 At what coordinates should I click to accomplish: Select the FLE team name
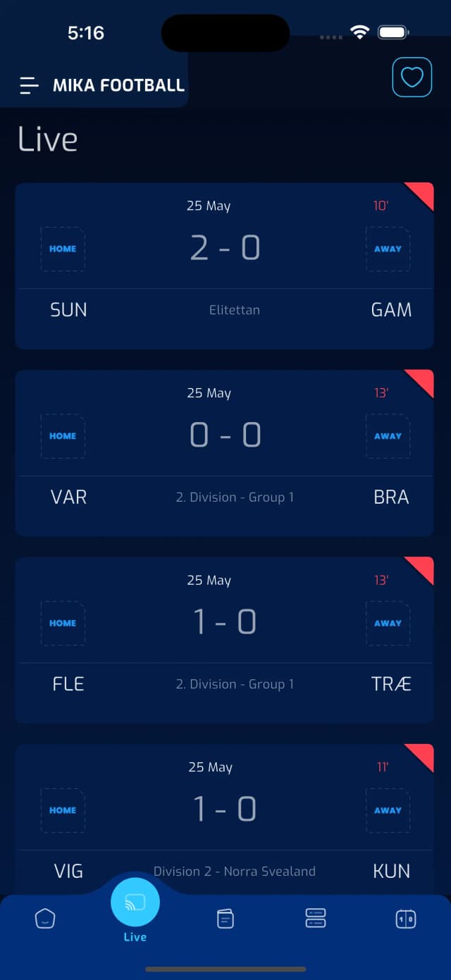68,684
